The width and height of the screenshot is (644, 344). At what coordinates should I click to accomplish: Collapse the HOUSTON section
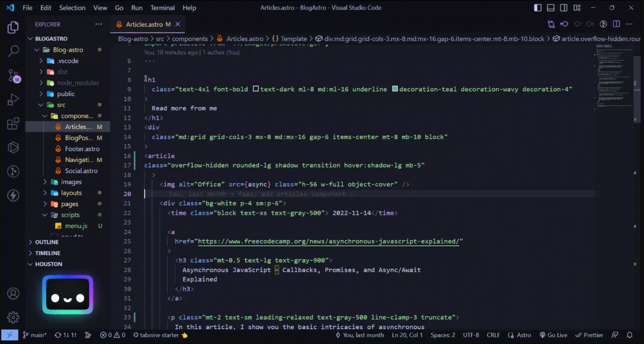tap(49, 264)
